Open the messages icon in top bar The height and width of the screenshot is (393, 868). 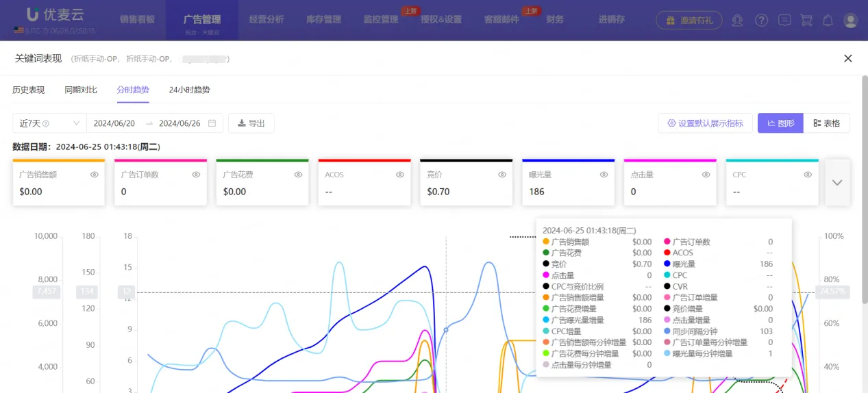click(784, 20)
